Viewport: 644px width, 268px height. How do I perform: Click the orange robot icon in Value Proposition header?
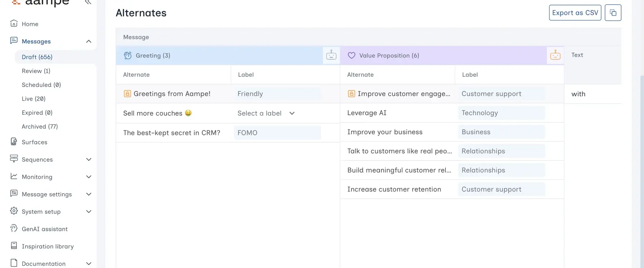(x=555, y=55)
